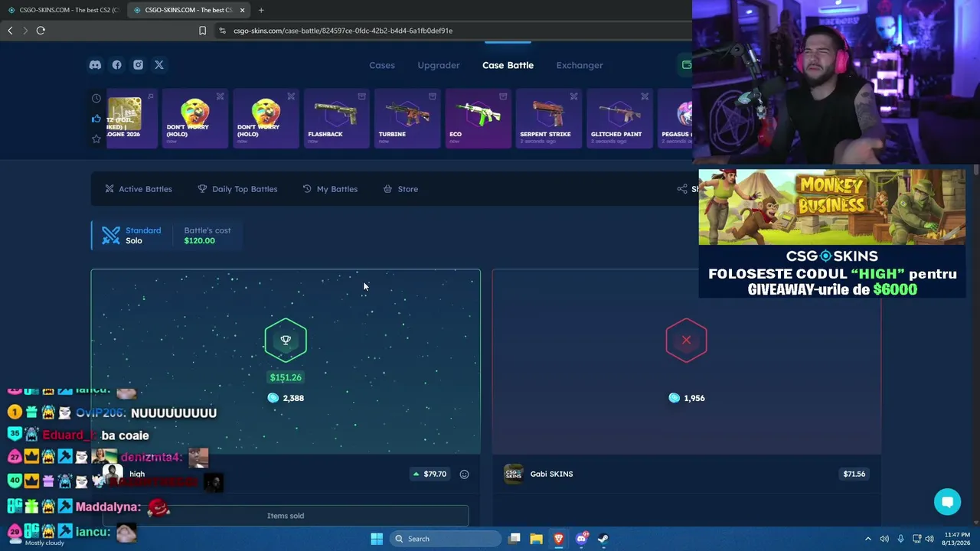Click the Gabi SKINS player name
Image resolution: width=980 pixels, height=551 pixels.
click(551, 474)
